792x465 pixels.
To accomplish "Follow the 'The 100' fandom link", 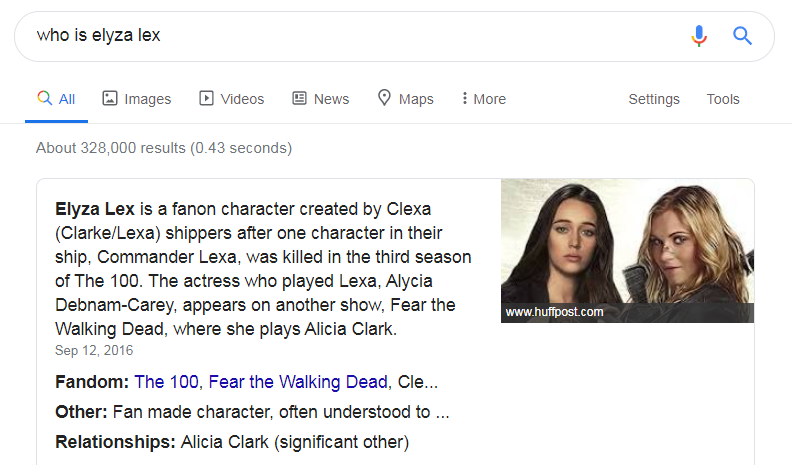I will point(166,382).
